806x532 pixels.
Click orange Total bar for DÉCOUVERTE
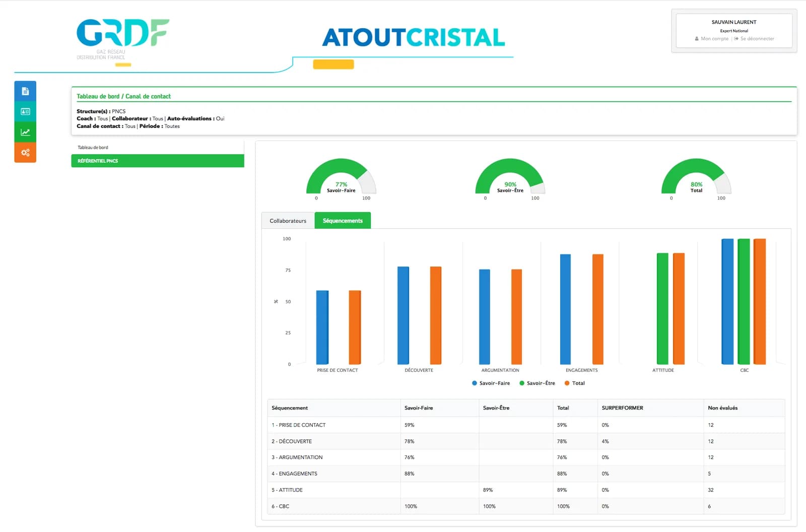[436, 315]
